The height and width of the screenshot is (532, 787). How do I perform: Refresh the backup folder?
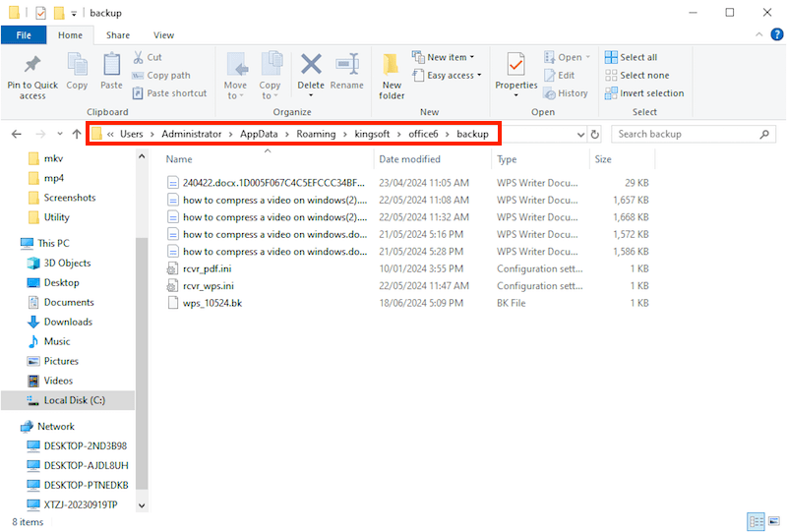point(595,135)
